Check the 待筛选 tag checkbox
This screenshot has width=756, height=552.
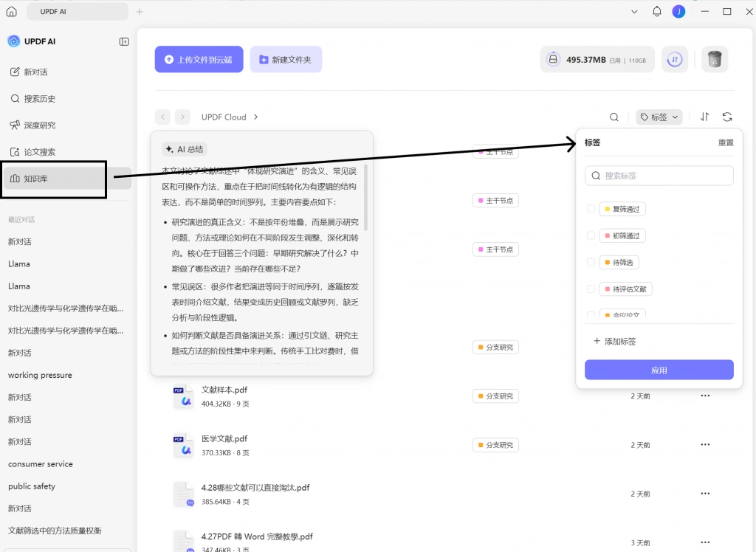(x=591, y=262)
